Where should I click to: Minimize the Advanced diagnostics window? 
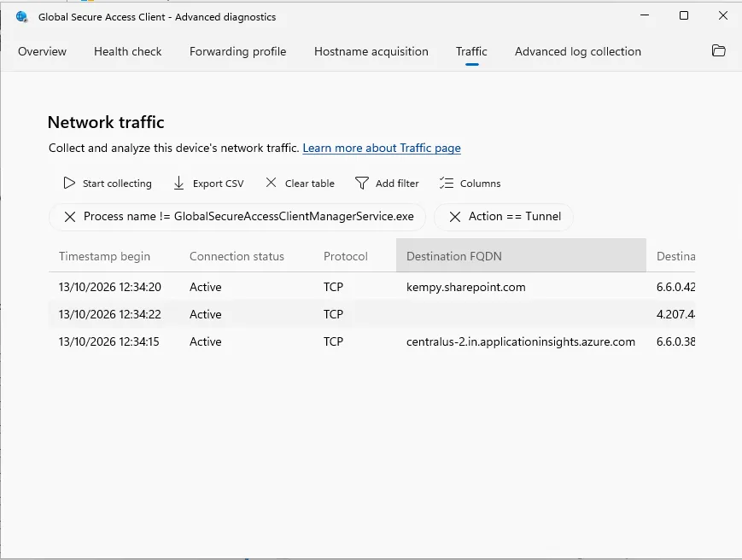(645, 15)
